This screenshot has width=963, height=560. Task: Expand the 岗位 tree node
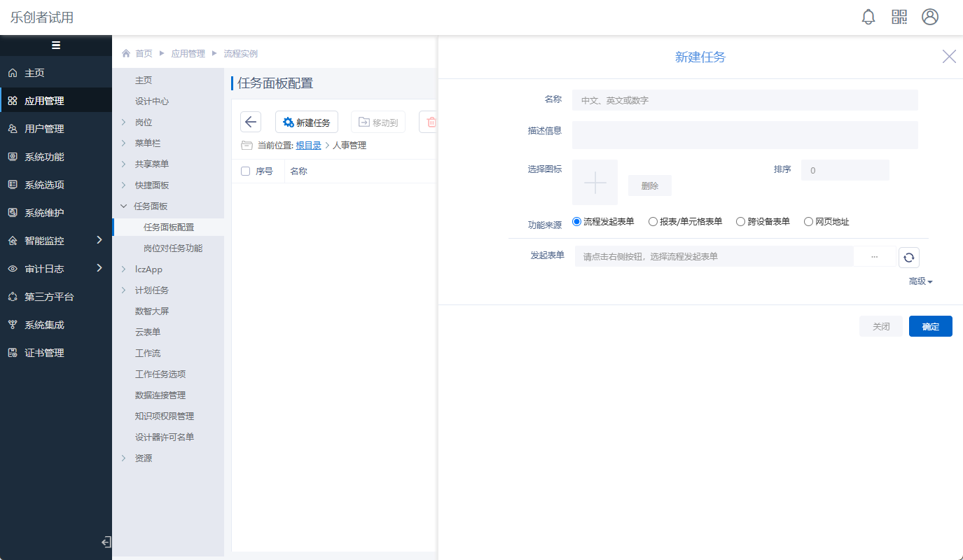click(x=124, y=122)
